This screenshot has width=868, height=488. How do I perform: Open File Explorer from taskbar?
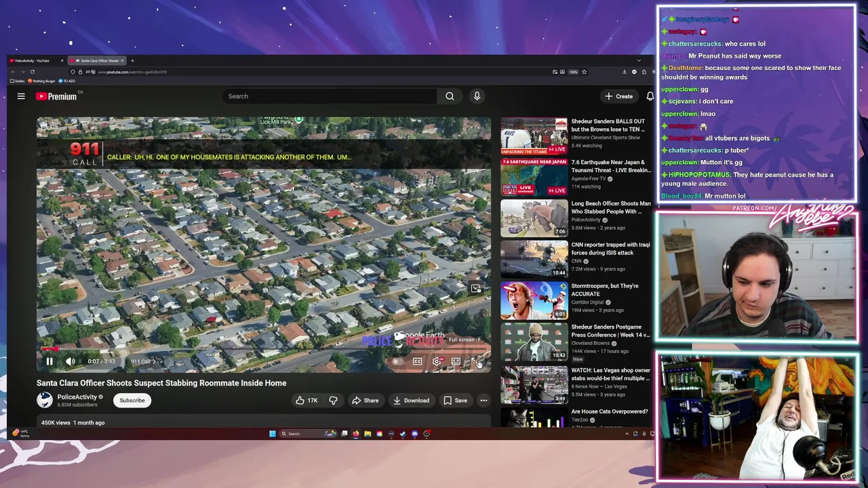tap(368, 434)
